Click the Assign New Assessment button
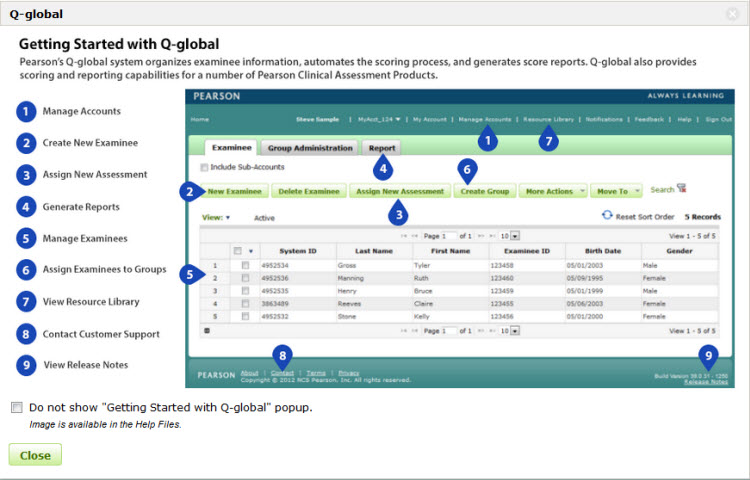 (400, 191)
